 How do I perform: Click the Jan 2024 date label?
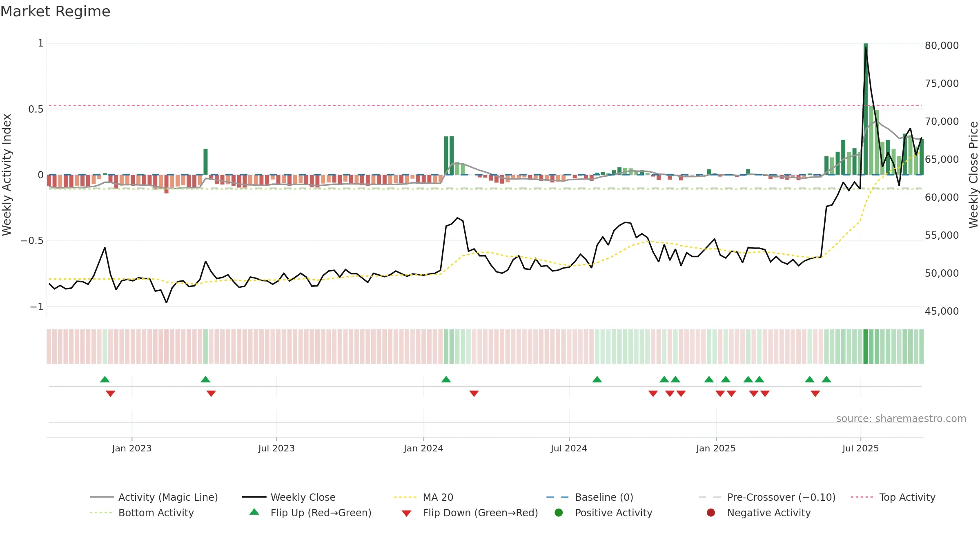[x=423, y=448]
